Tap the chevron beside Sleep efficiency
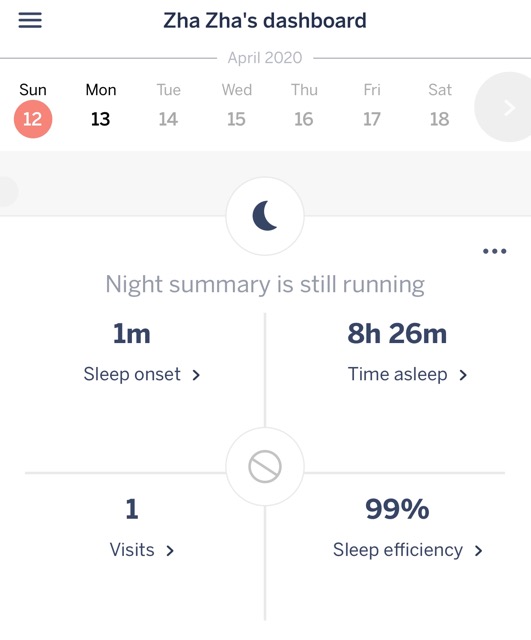 click(478, 551)
